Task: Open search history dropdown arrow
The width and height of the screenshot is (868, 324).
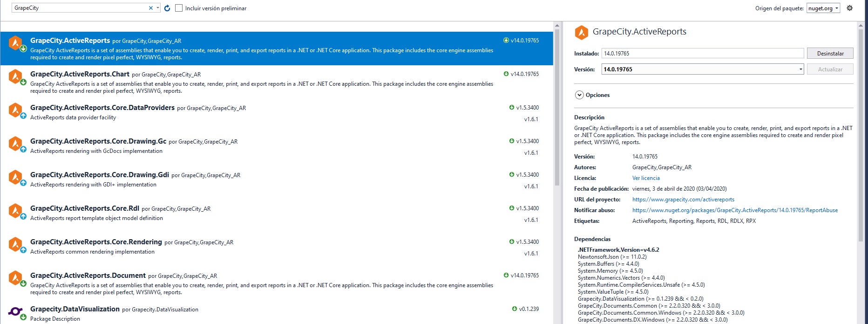Action: [158, 8]
